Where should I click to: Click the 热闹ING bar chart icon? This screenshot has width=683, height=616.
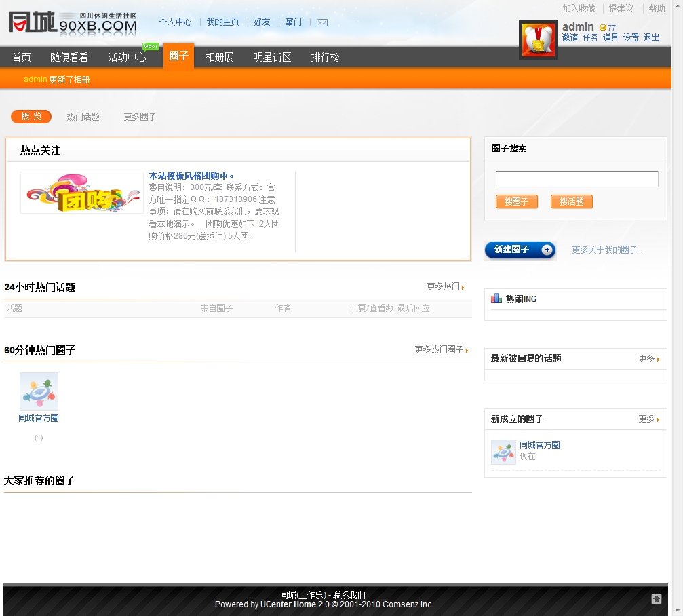click(x=496, y=299)
